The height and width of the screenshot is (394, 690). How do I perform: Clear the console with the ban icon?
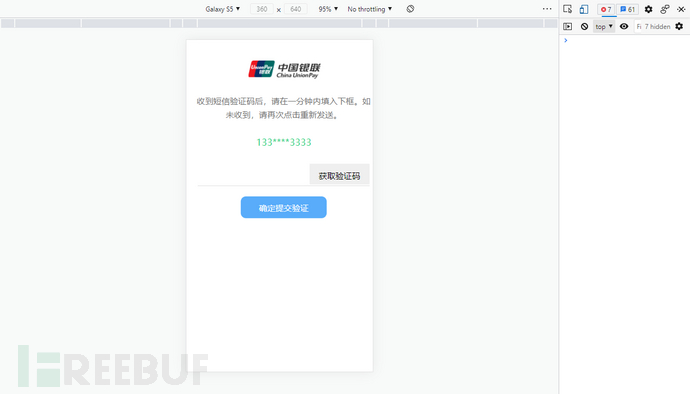coord(584,26)
